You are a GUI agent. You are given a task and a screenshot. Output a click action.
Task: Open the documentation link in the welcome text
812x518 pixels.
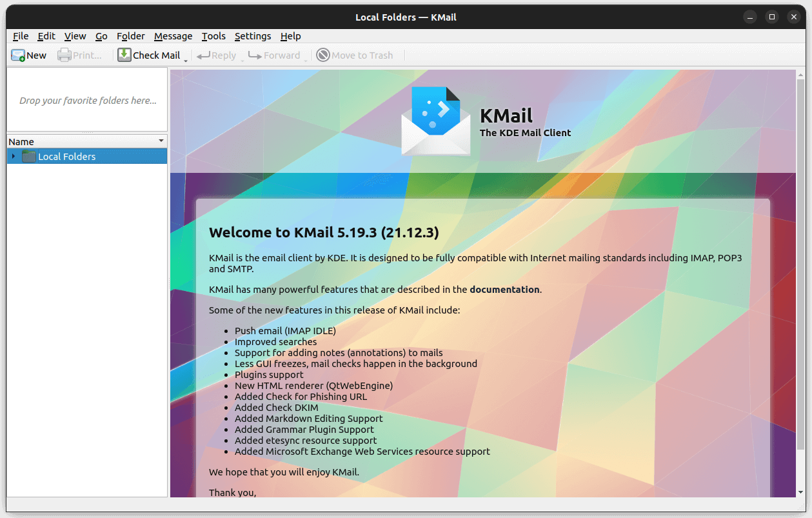click(504, 289)
